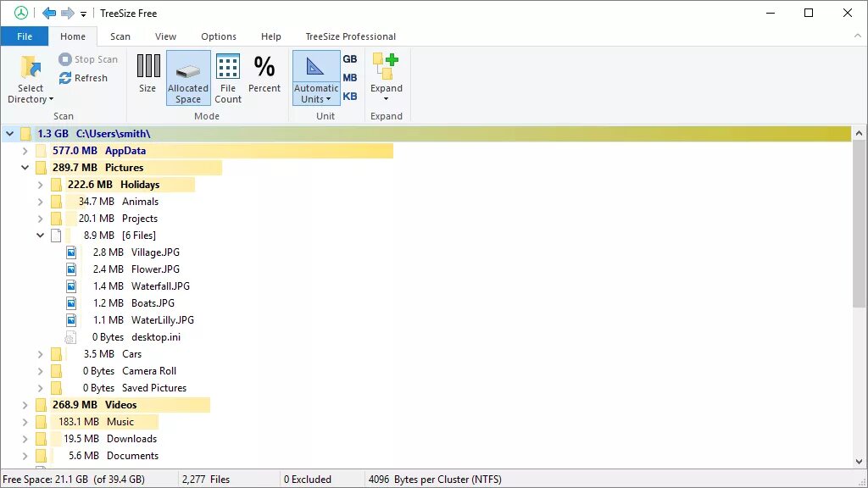Click the vertical scrollbar thumb
The image size is (868, 488).
tap(859, 224)
